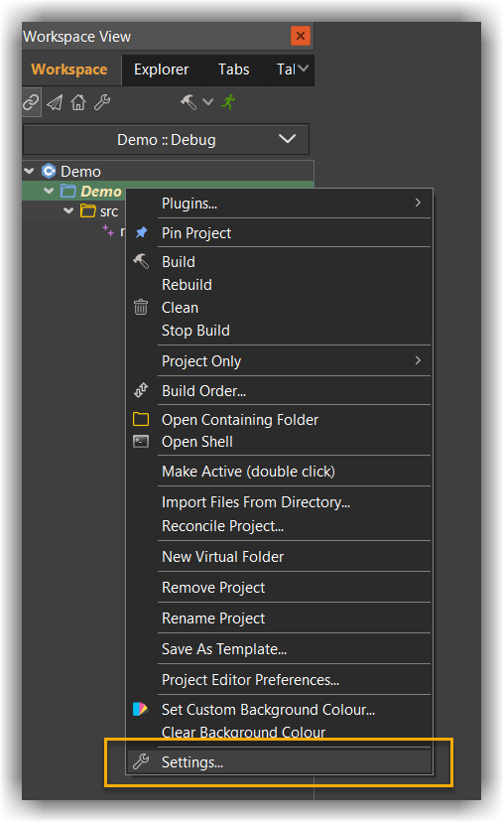This screenshot has height=823, width=504.
Task: Select New Virtual Folder entry
Action: pos(279,557)
